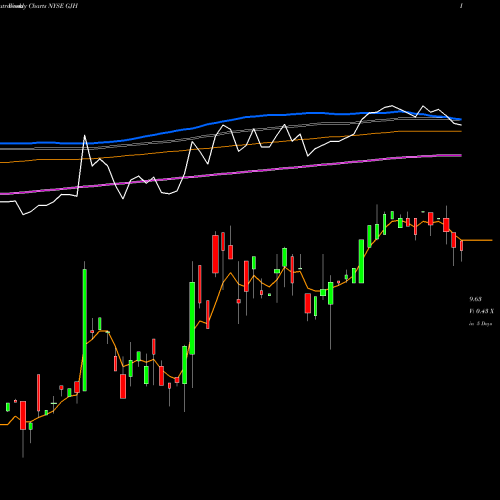Click the '9.63' price value
This screenshot has height=500, width=500.
point(475,299)
